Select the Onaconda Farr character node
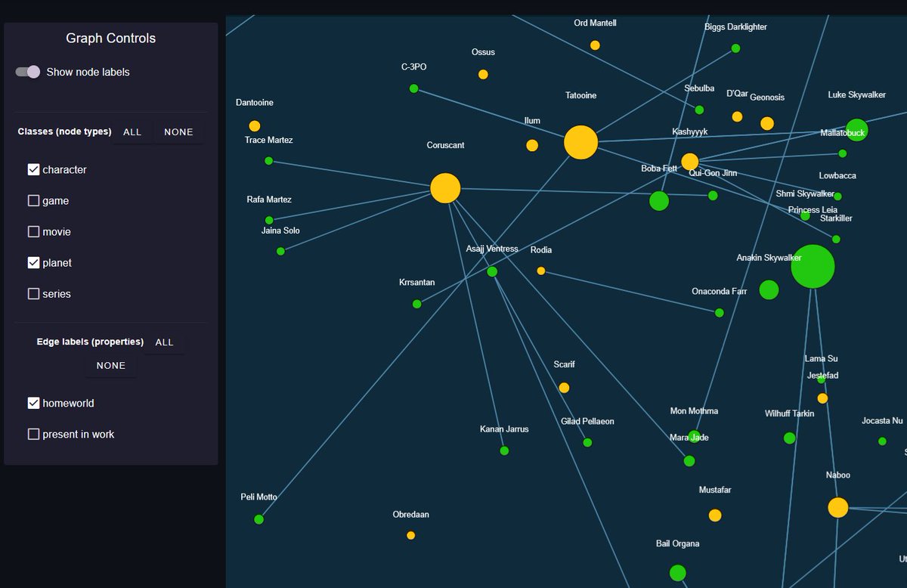Screen dimensions: 907x588 point(719,313)
